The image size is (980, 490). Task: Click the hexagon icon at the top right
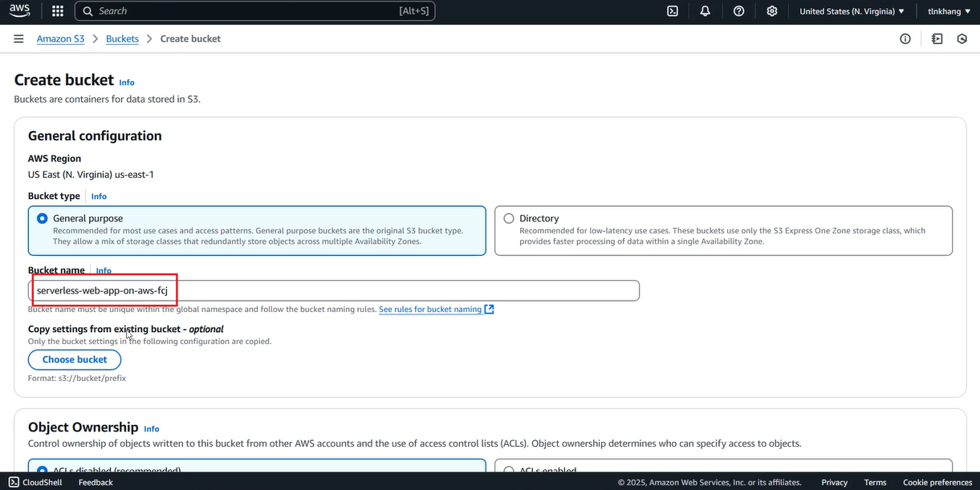(962, 38)
